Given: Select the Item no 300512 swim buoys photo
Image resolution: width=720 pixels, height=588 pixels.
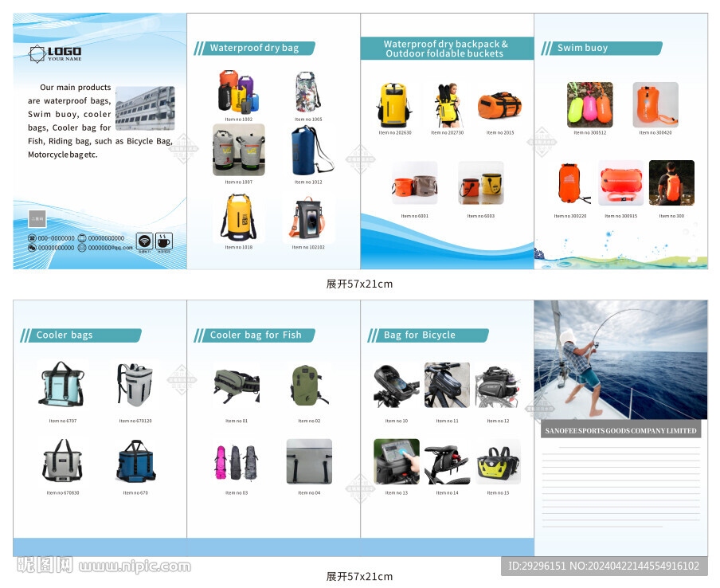Looking at the screenshot, I should 590,104.
